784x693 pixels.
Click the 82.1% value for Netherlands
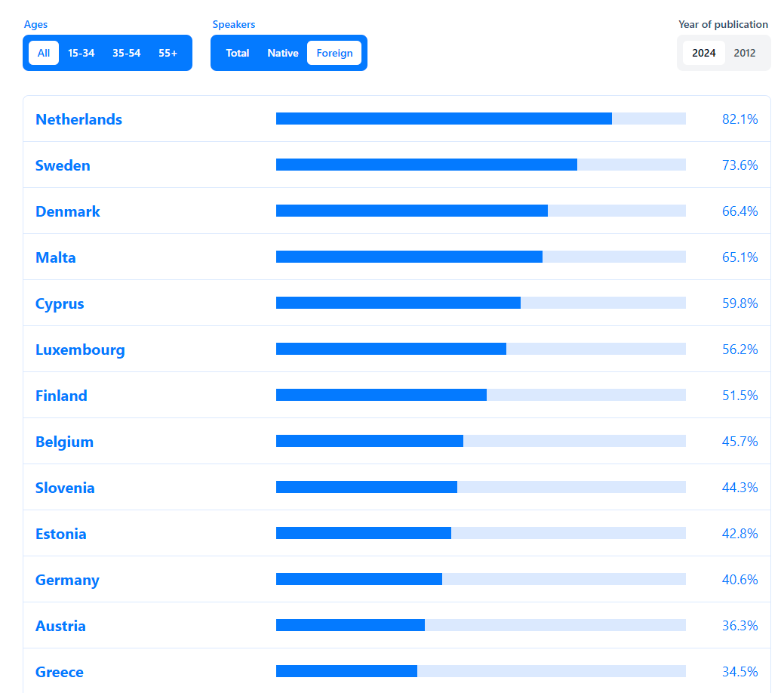tap(740, 119)
